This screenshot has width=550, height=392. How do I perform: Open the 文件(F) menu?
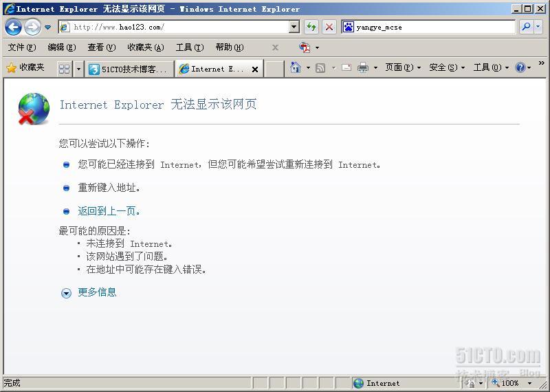click(x=22, y=47)
